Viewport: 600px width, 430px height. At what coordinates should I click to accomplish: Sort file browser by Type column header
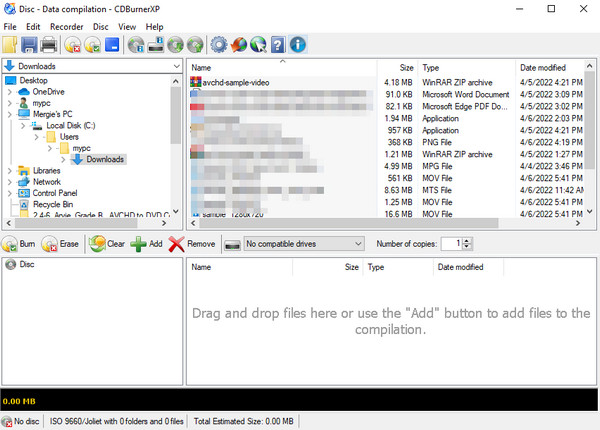[466, 68]
